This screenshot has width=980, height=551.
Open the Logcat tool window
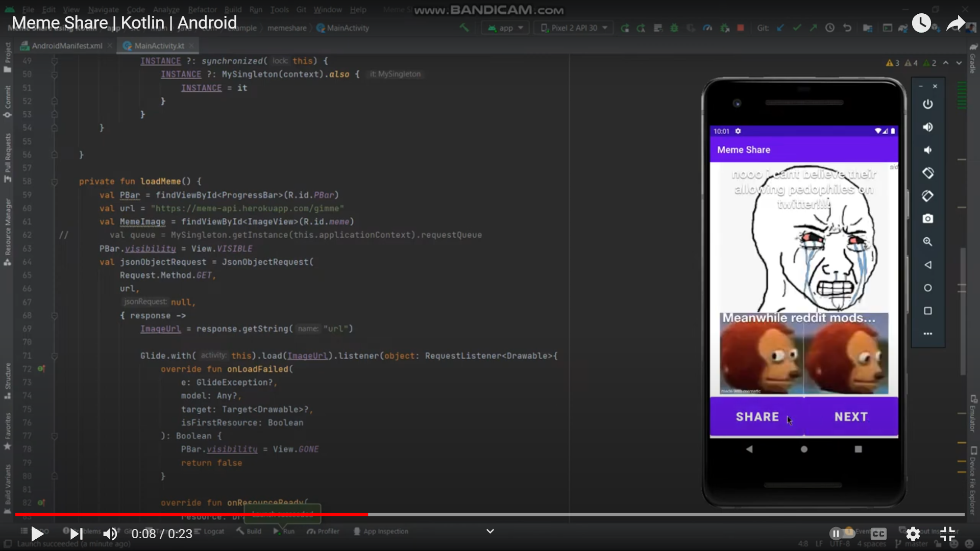[x=209, y=531]
